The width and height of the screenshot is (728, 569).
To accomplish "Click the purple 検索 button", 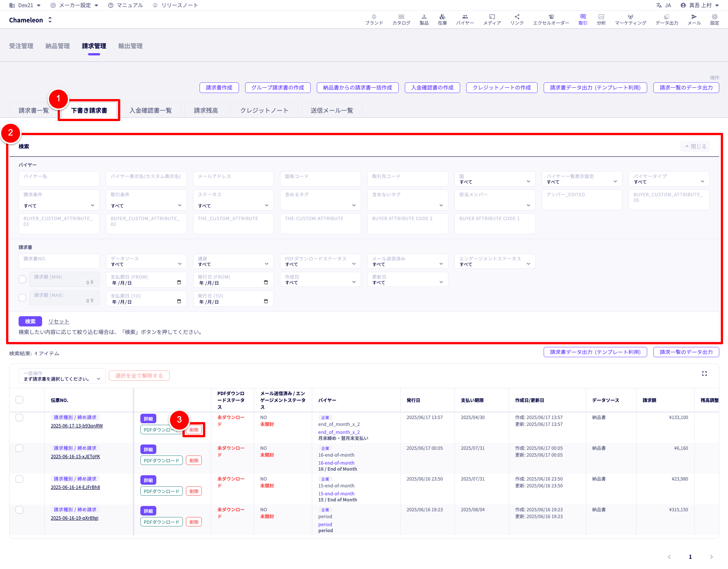I will pyautogui.click(x=30, y=322).
